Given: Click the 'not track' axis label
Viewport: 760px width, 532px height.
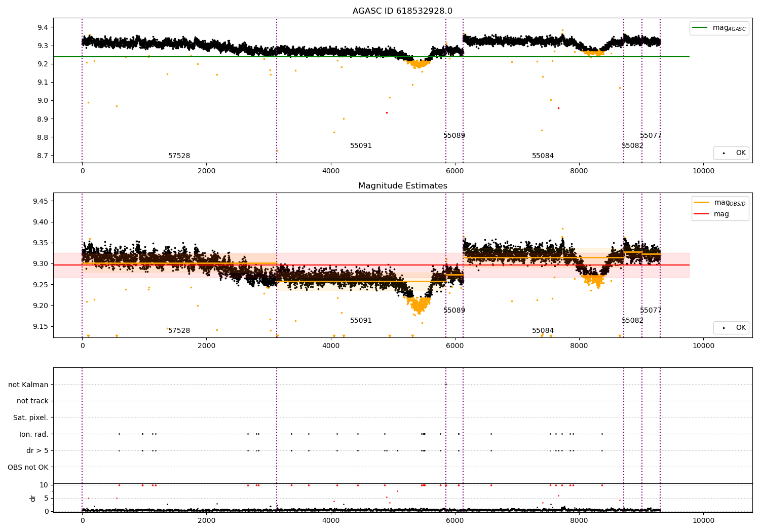Looking at the screenshot, I should [x=32, y=401].
